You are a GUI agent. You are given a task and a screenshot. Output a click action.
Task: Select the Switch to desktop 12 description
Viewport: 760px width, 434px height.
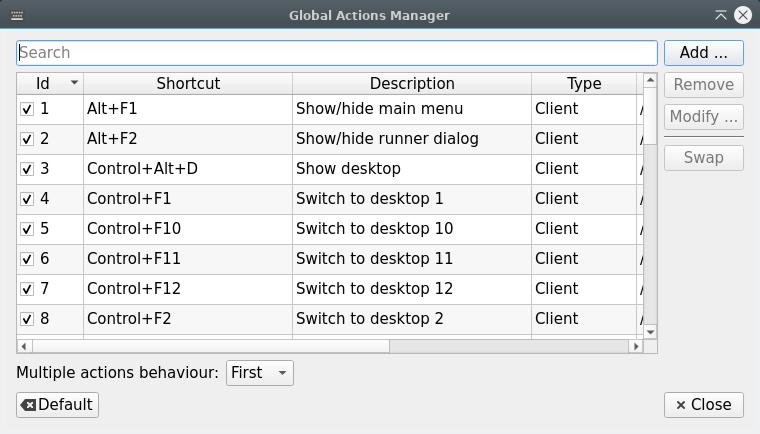[412, 289]
